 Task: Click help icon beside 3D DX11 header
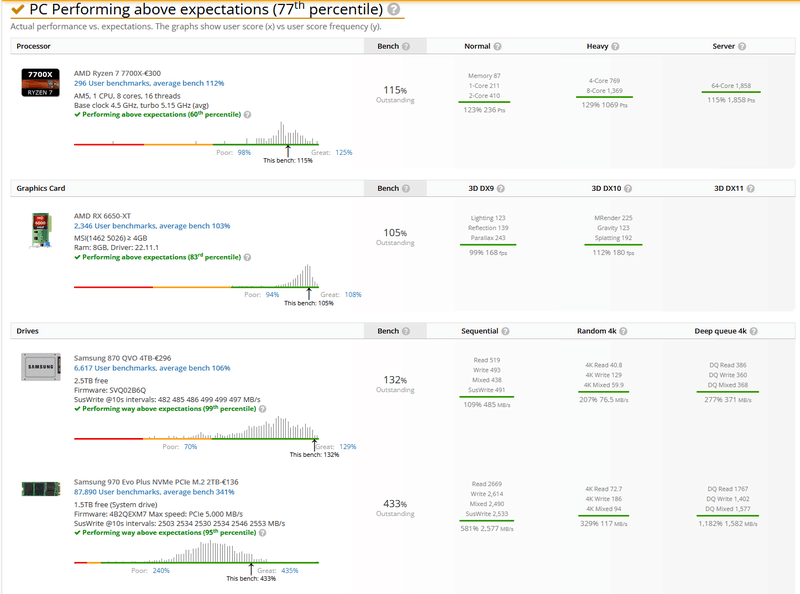point(751,188)
